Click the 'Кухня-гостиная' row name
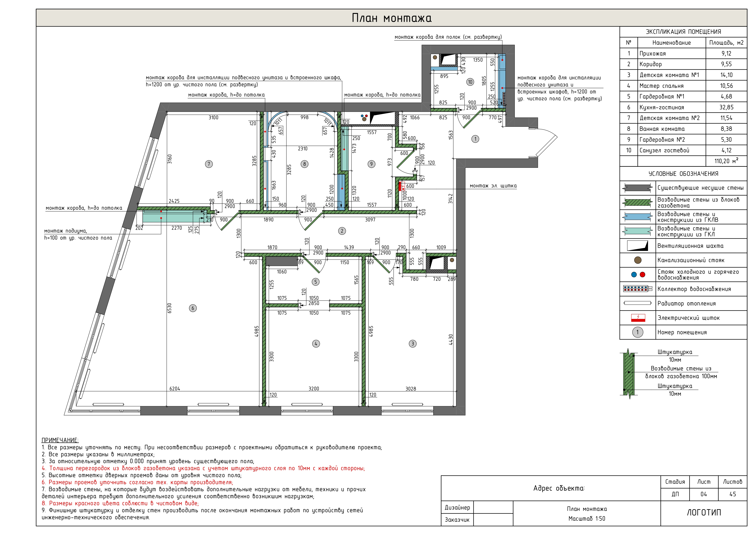Screen dimensions: 756x535 coord(662,107)
